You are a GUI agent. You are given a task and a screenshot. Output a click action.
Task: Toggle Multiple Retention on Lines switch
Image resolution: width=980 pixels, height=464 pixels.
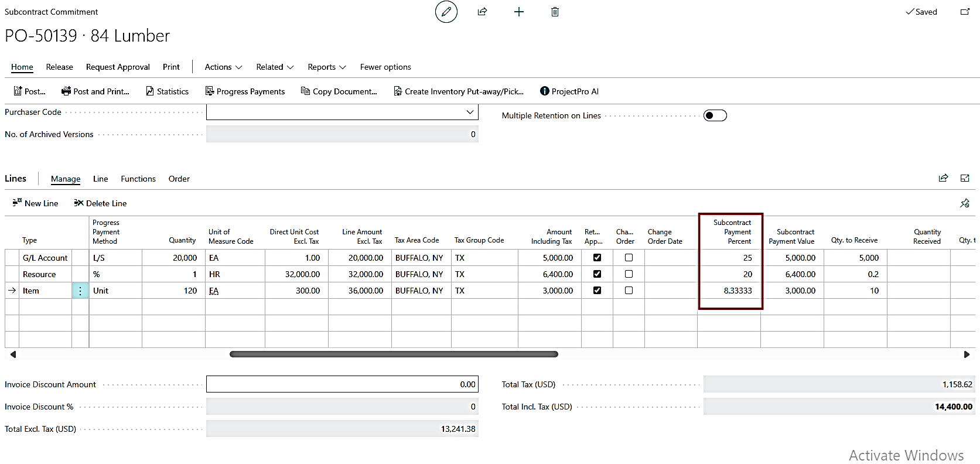click(715, 115)
